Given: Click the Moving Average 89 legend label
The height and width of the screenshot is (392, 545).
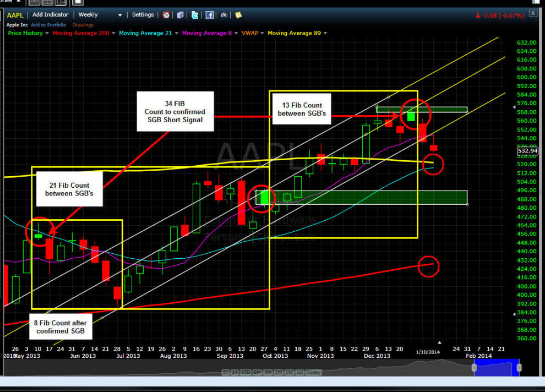Looking at the screenshot, I should 295,33.
